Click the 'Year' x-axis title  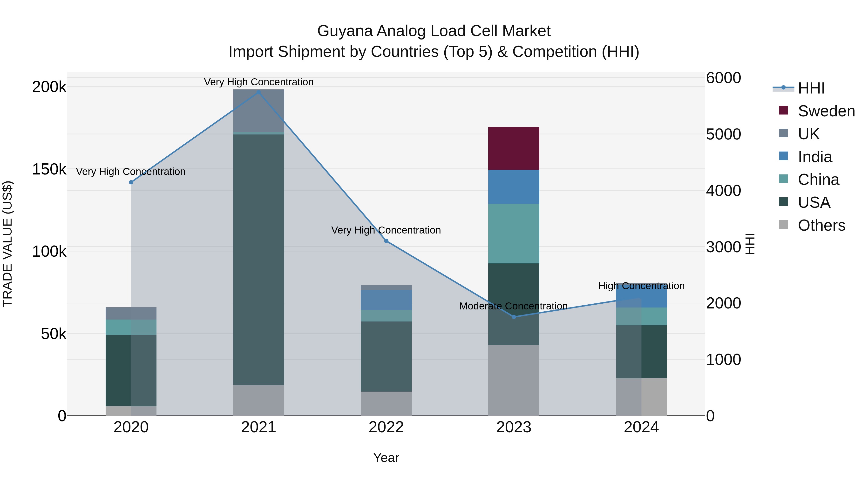(x=386, y=458)
